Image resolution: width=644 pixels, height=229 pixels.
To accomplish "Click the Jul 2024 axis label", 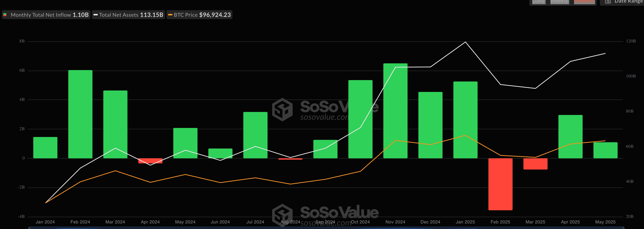I will tap(255, 222).
